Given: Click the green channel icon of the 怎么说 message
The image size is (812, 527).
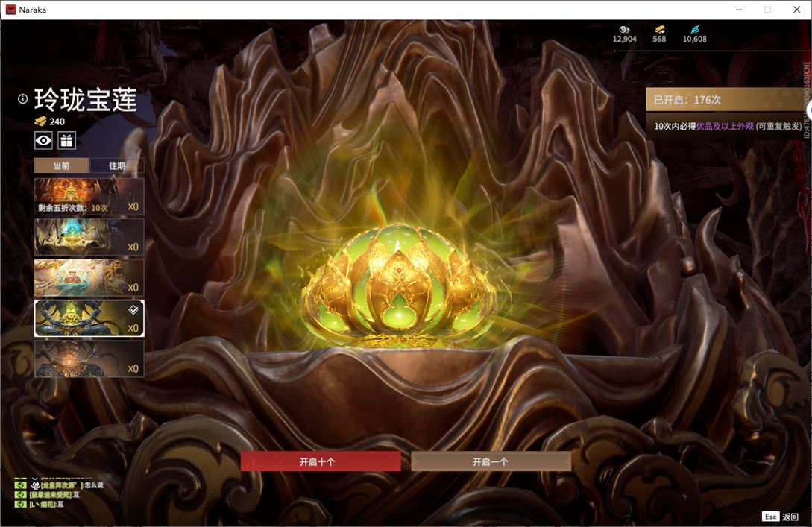Looking at the screenshot, I should coord(20,485).
